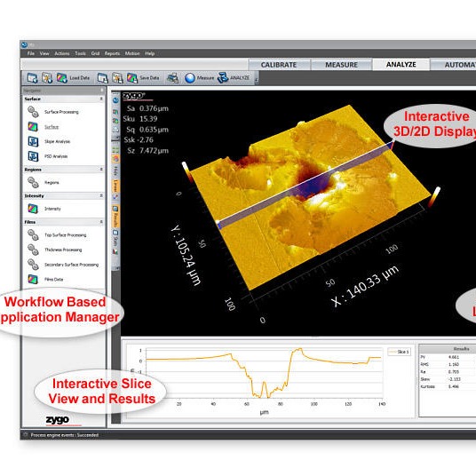Open the Tools menu
Viewport: 476px width, 476px height.
coord(80,53)
